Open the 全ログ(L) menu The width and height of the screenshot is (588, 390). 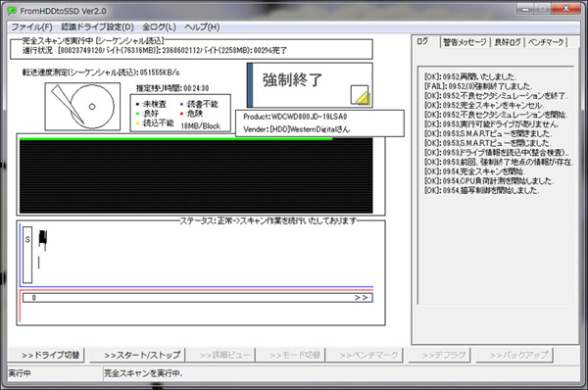[159, 27]
